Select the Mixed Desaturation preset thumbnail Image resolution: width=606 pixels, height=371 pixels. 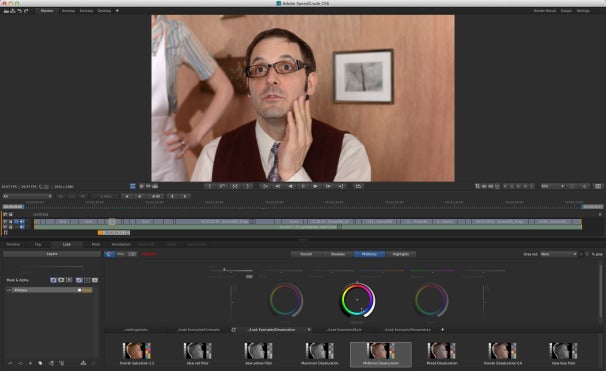pos(441,351)
